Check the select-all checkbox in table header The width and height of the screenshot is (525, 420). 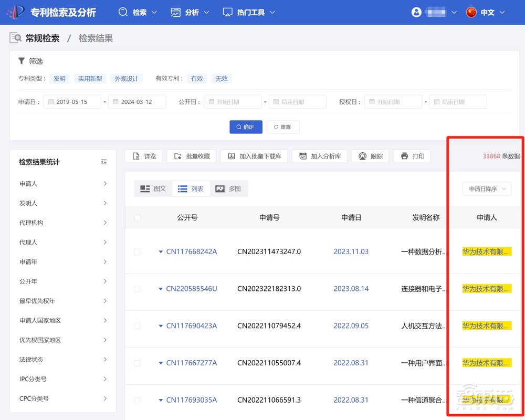click(x=137, y=217)
